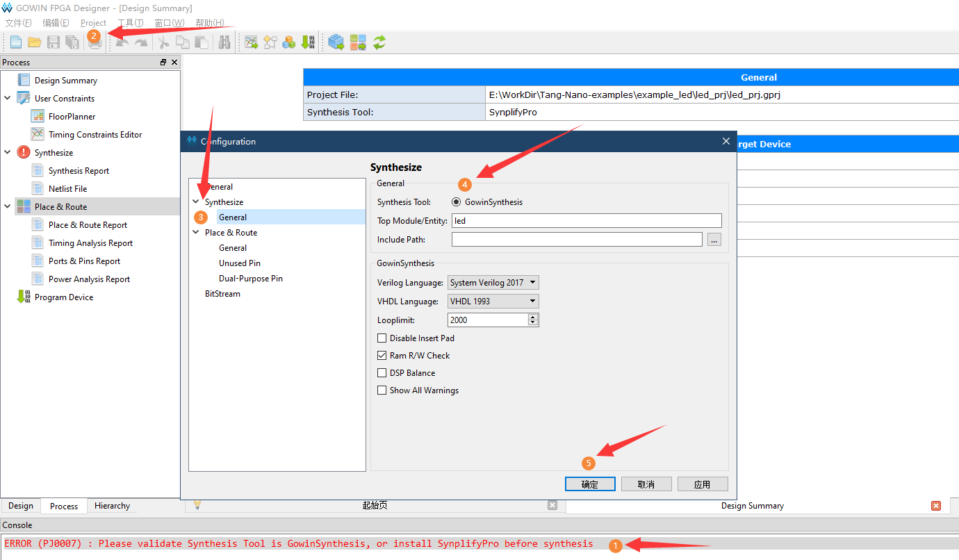Collapse Synthesize node in Configuration tree
Image resolution: width=959 pixels, height=560 pixels.
coord(196,202)
